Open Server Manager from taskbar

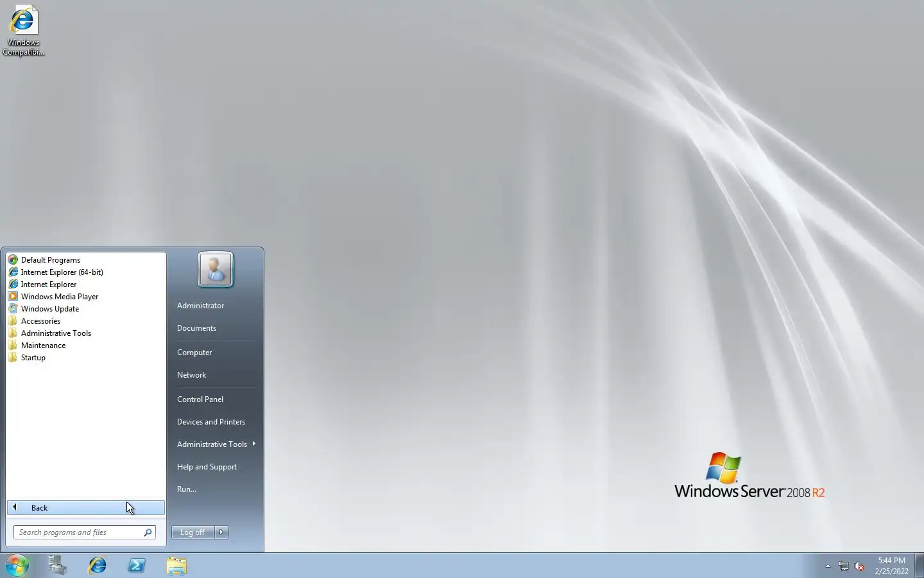point(57,565)
